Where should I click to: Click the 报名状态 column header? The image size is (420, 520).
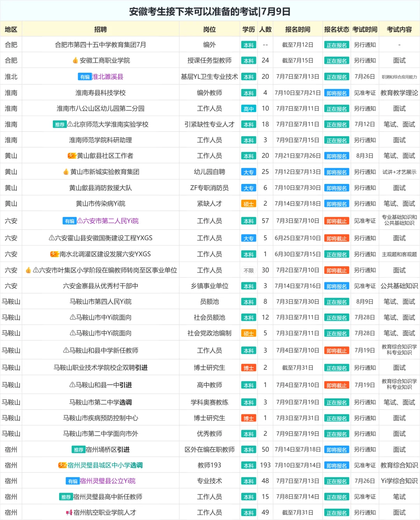tap(336, 29)
